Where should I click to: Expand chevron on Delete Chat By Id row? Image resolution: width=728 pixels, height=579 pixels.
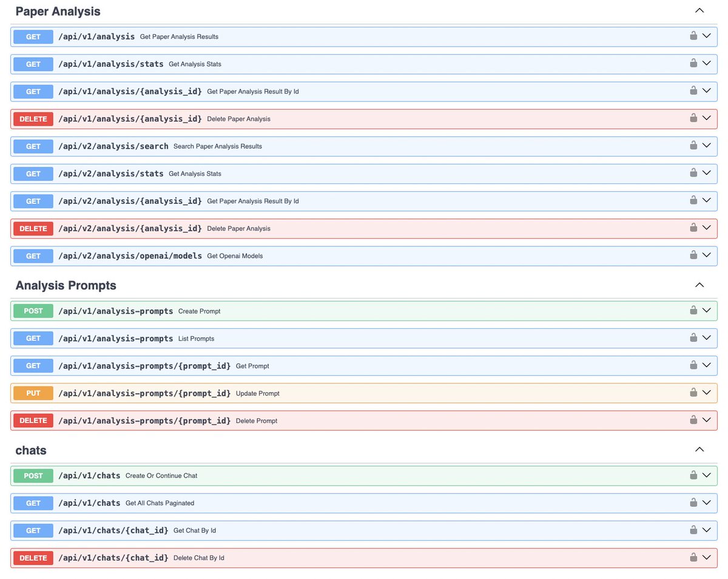pos(706,557)
